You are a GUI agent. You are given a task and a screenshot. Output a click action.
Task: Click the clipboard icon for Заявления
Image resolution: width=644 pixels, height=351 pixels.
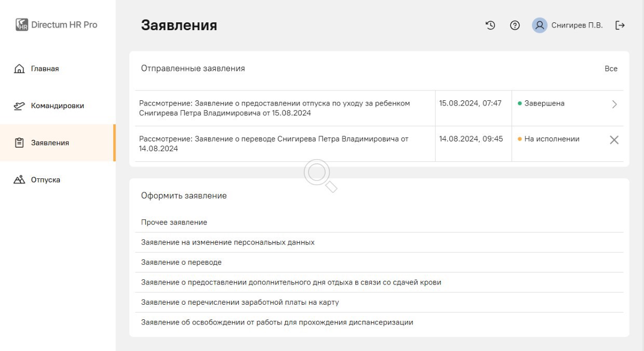pos(19,143)
